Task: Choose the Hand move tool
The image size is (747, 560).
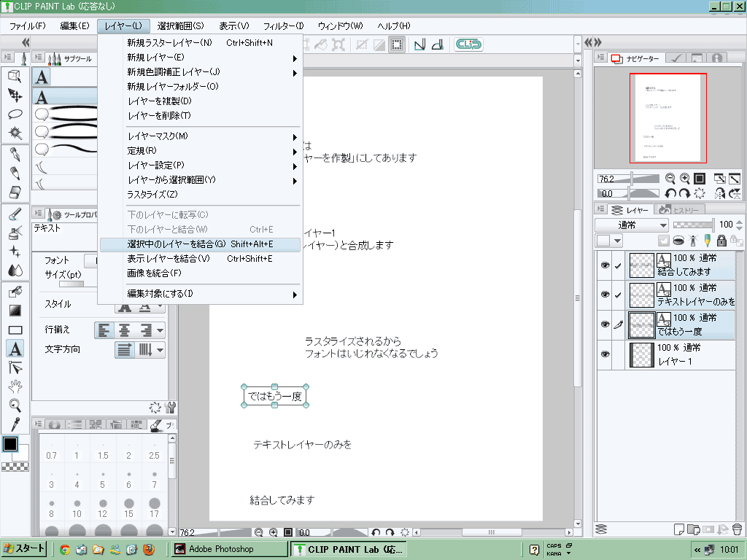Action: click(15, 386)
